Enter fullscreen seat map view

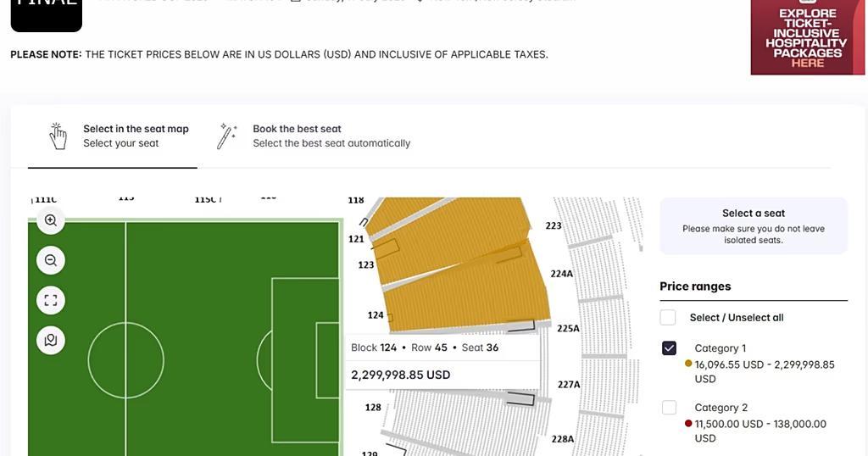click(x=51, y=300)
